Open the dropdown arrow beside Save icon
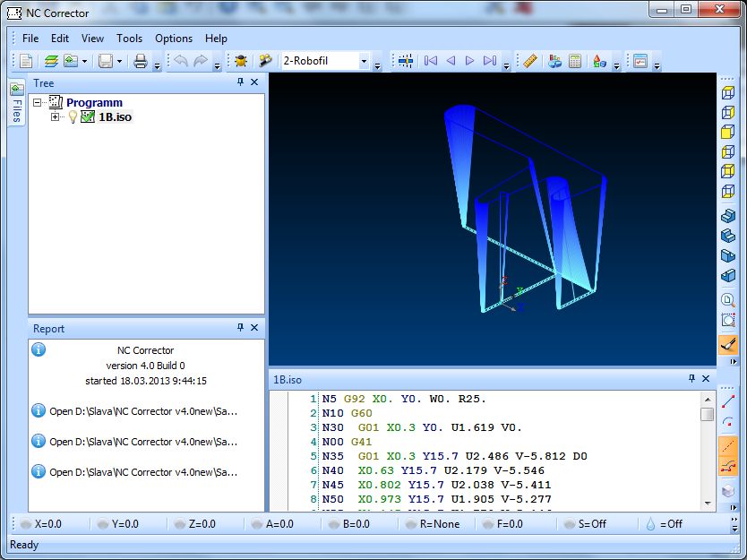Viewport: 747px width, 560px height. click(x=119, y=61)
